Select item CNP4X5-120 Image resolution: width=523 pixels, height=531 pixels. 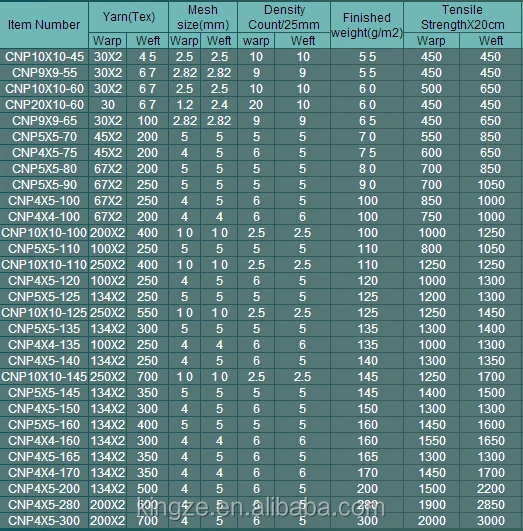tap(44, 281)
